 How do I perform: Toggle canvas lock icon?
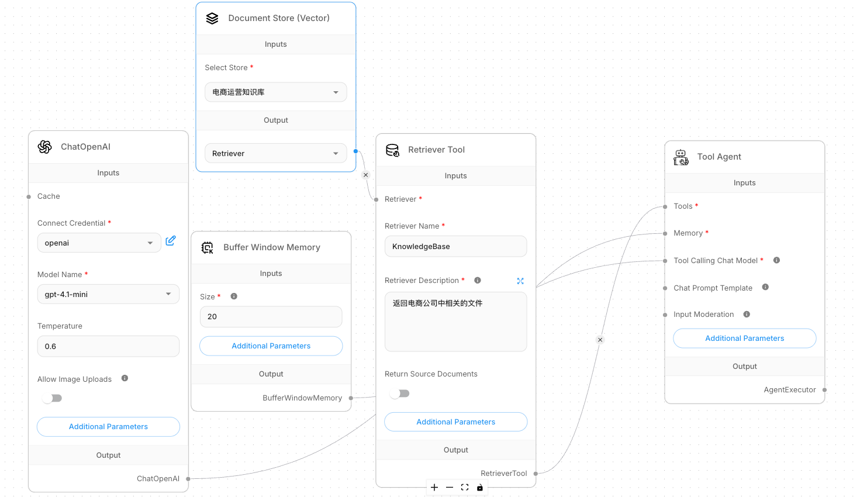[480, 487]
